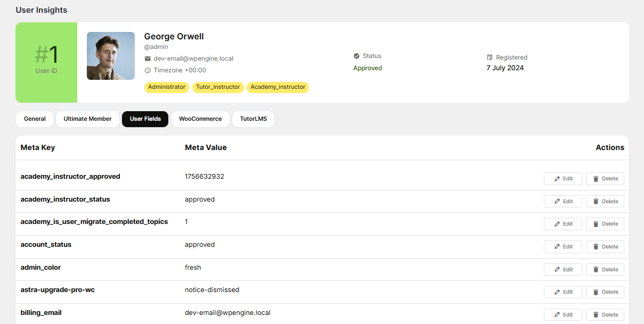644x324 pixels.
Task: Switch to the Ultimate Member tab
Action: [x=87, y=119]
